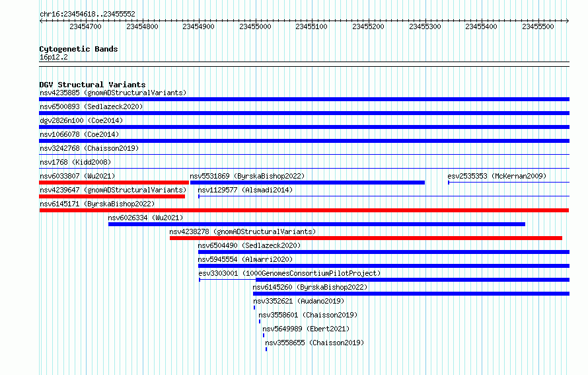
Task: Click the blue bar under dgv2826n100
Action: pyautogui.click(x=304, y=127)
